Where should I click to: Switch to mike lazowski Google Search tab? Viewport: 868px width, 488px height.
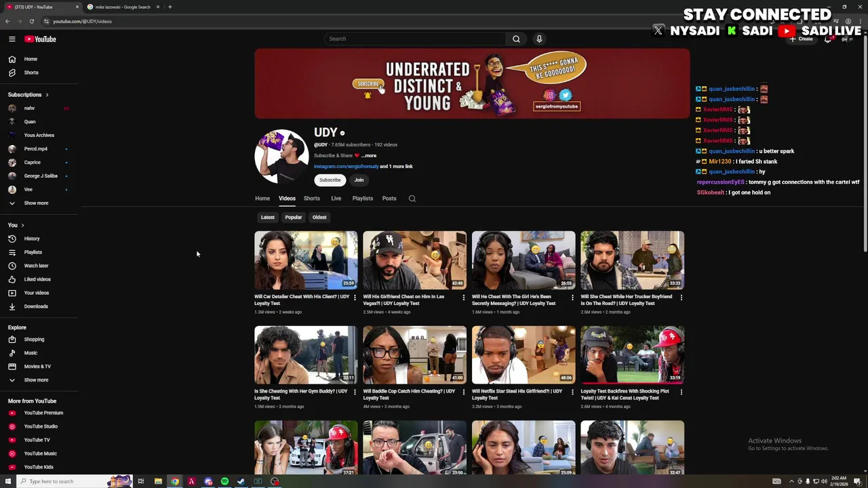pyautogui.click(x=122, y=7)
